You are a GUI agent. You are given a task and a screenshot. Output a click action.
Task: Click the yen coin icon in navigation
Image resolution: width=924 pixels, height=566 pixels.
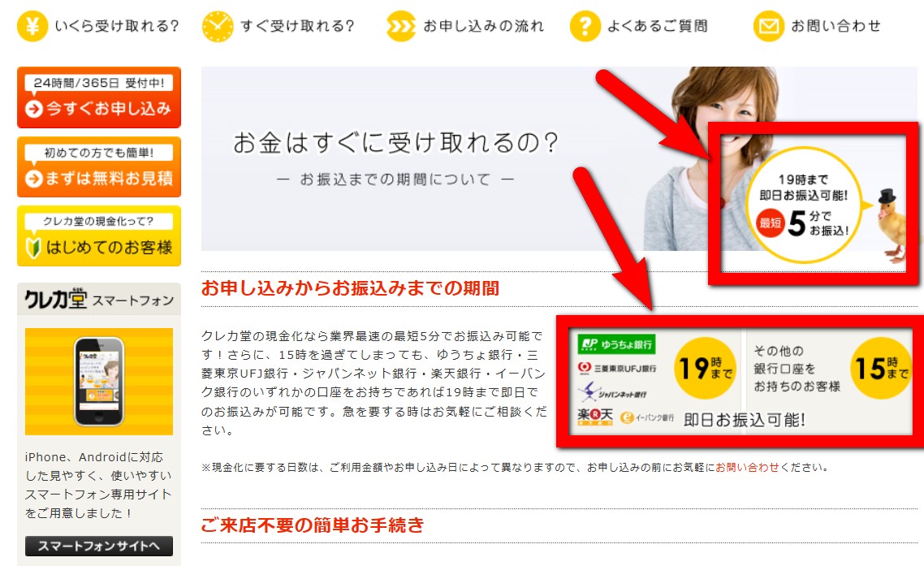32,26
